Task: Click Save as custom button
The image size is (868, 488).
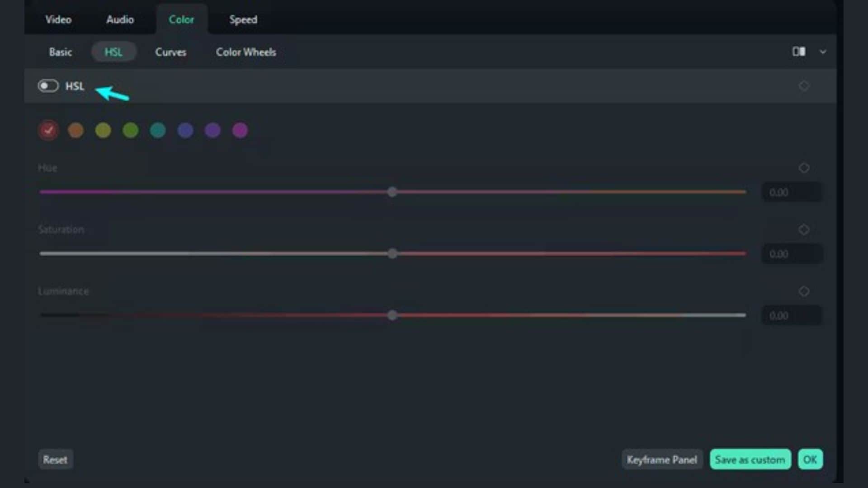Action: click(x=750, y=460)
